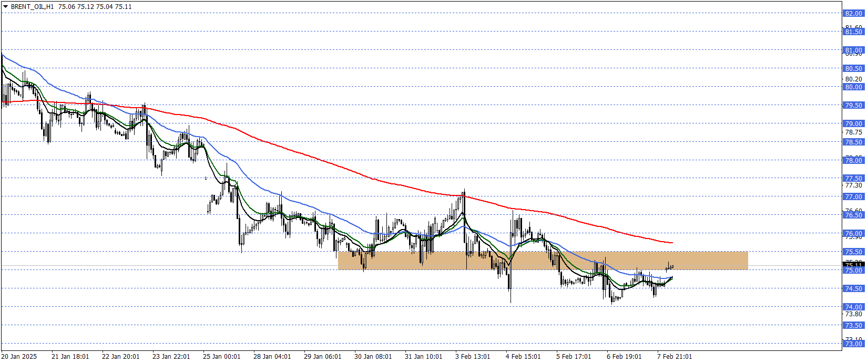Click the 79.50 price level label
This screenshot has height=363, width=868.
(853, 106)
